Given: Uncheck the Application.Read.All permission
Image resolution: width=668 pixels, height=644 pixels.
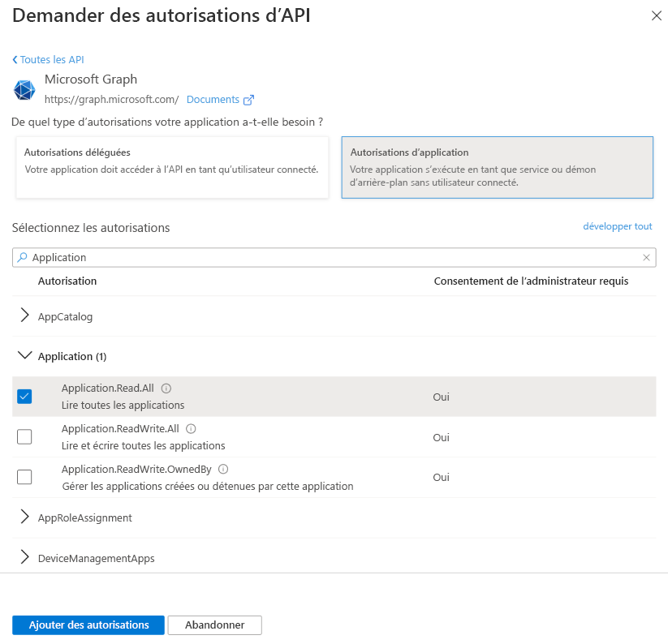Looking at the screenshot, I should 24,396.
